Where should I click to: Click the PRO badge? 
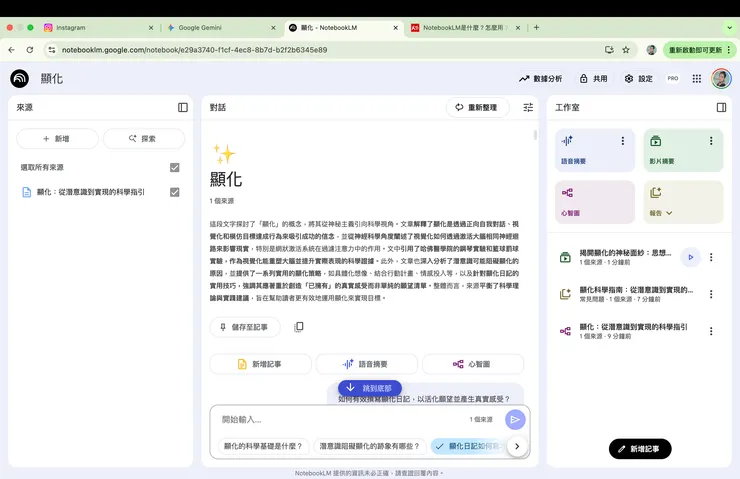point(673,78)
